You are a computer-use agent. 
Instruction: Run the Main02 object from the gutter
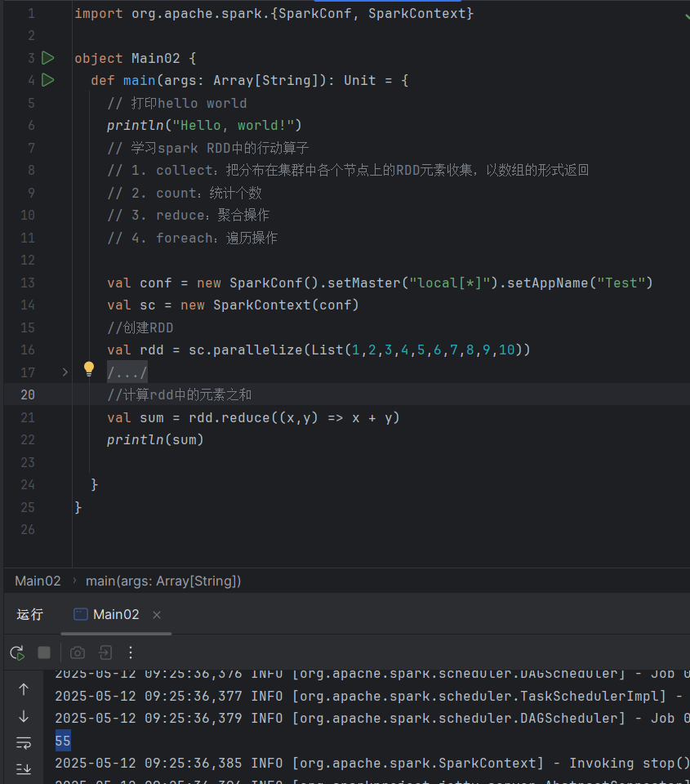coord(47,58)
